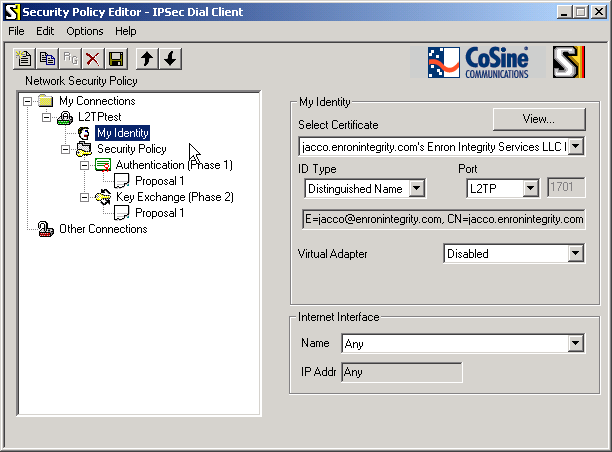This screenshot has height=452, width=612.
Task: Click the red X Delete toolbar icon
Action: pos(93,59)
